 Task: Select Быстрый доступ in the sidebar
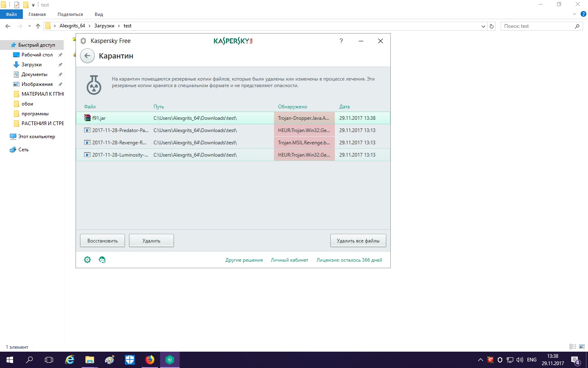click(x=33, y=45)
